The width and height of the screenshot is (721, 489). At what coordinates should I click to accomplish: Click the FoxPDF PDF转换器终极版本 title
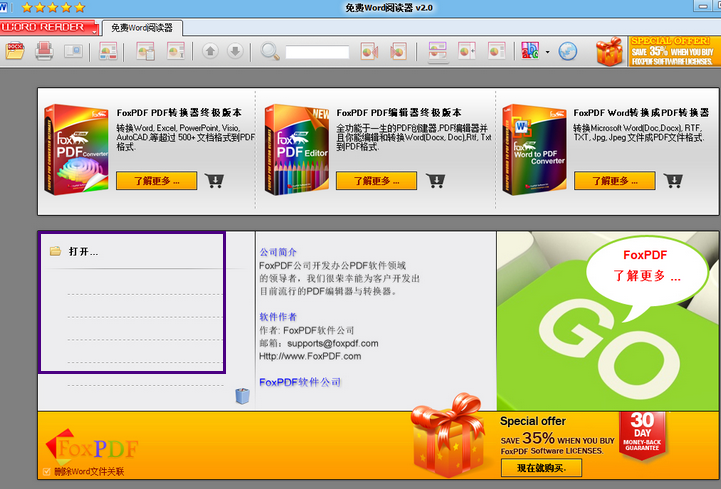(x=179, y=113)
